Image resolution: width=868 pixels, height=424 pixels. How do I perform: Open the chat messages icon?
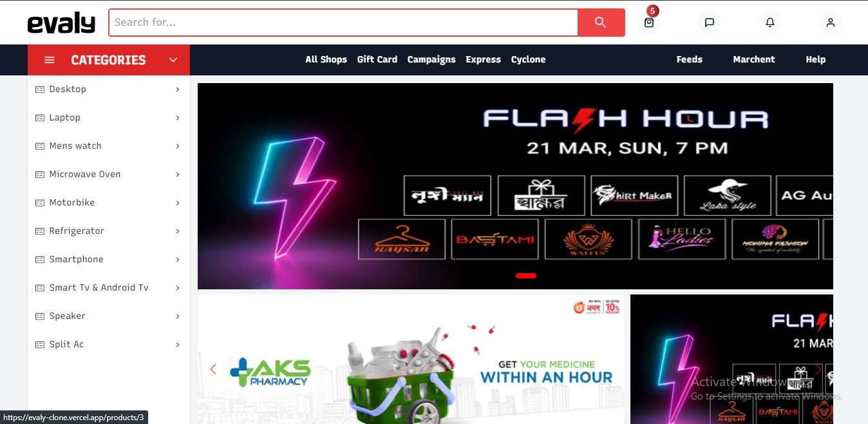[710, 23]
